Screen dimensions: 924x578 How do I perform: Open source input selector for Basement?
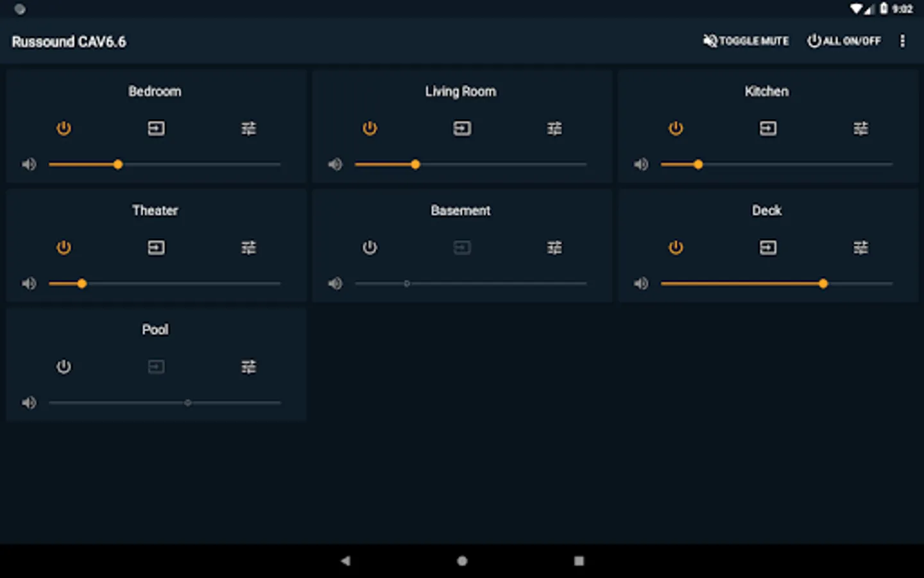(462, 247)
